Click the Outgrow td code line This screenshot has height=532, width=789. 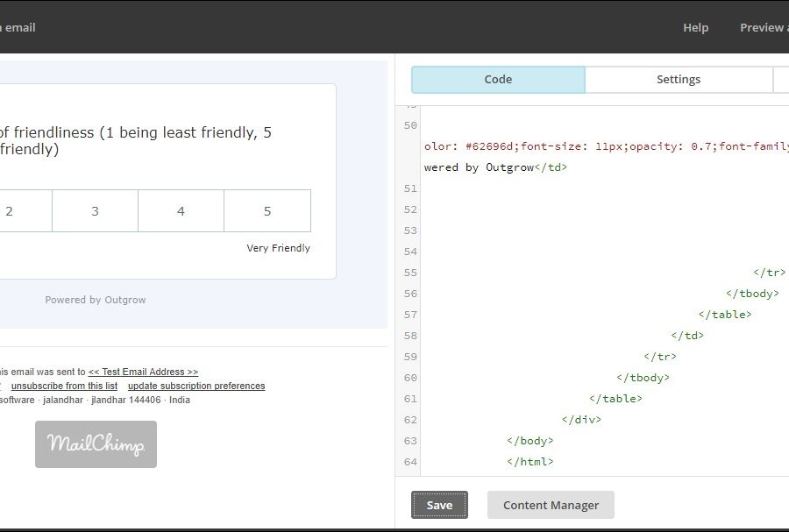(x=495, y=167)
